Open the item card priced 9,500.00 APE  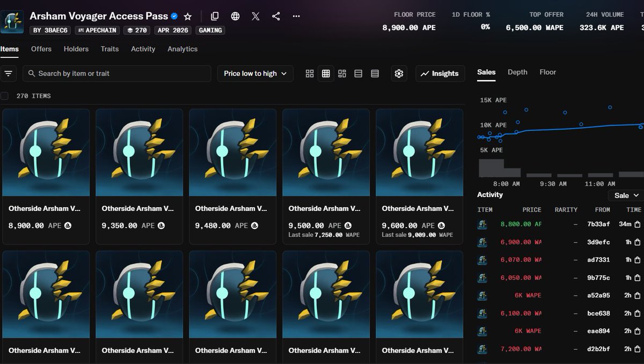pyautogui.click(x=326, y=177)
